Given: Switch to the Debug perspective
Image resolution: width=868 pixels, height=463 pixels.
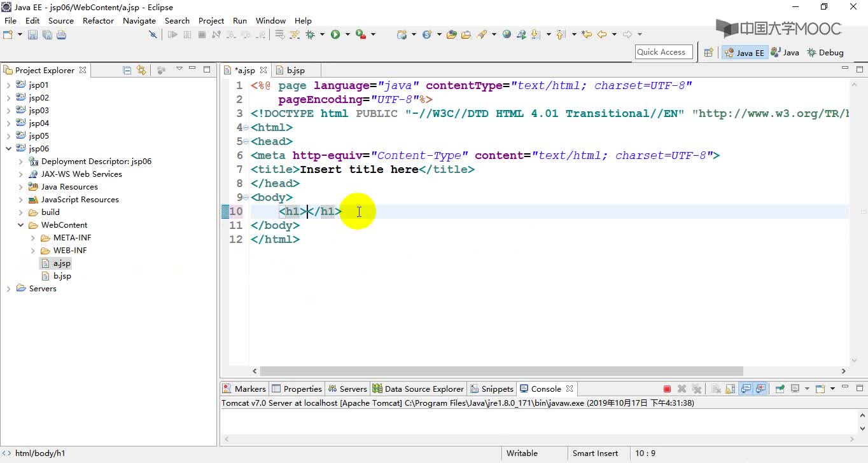Looking at the screenshot, I should click(825, 53).
